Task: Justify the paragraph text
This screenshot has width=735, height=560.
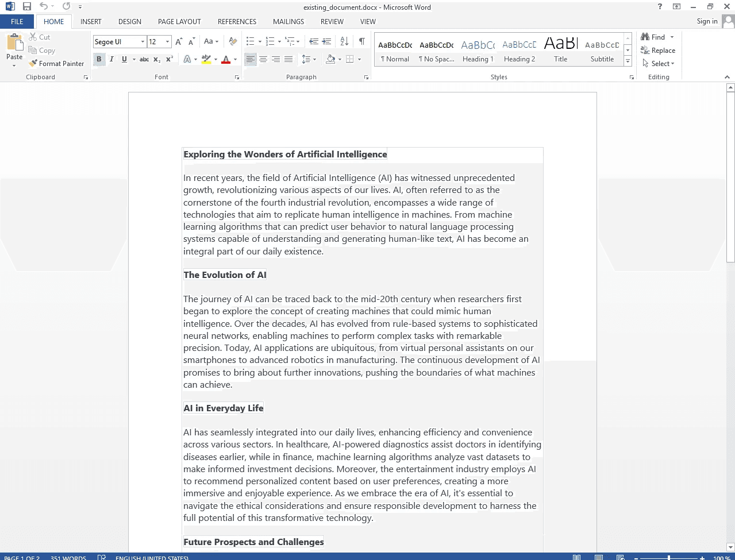Action: coord(288,59)
